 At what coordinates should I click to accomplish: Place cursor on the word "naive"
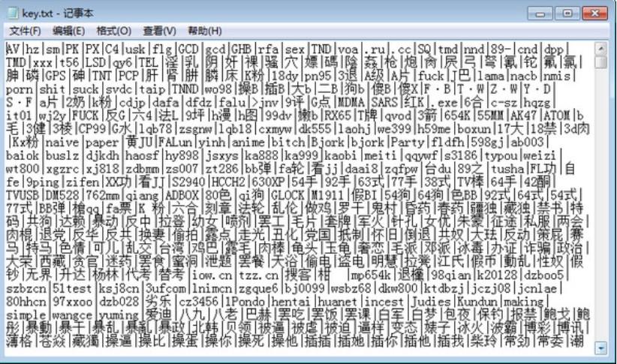coord(62,142)
